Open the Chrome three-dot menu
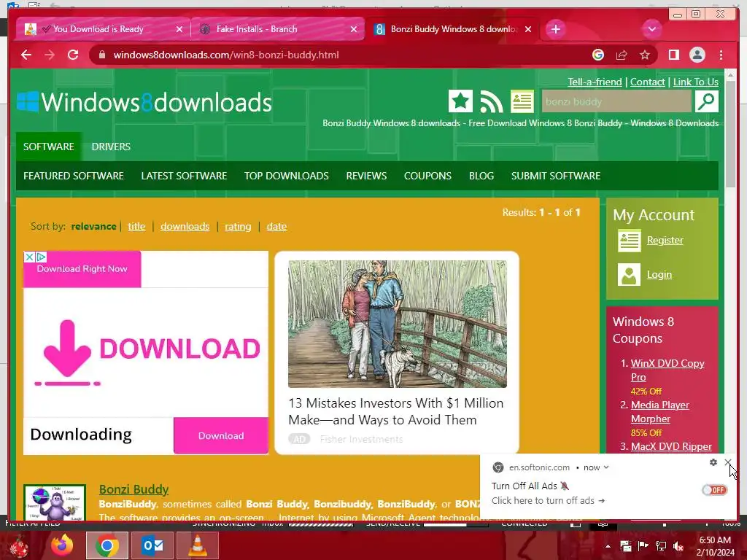The width and height of the screenshot is (747, 560). [721, 55]
